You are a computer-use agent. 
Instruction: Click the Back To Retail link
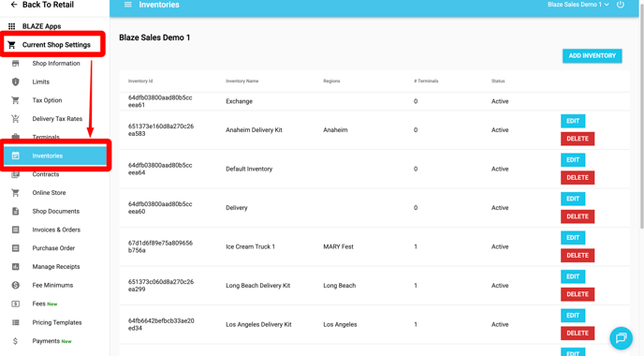(48, 5)
